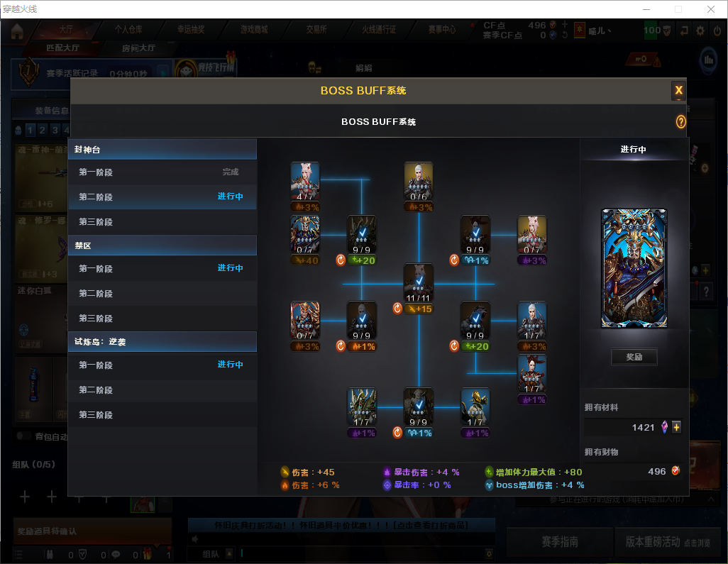Select the 0/6 +3% boss node
Viewport: 728px width, 564px height.
tap(419, 187)
